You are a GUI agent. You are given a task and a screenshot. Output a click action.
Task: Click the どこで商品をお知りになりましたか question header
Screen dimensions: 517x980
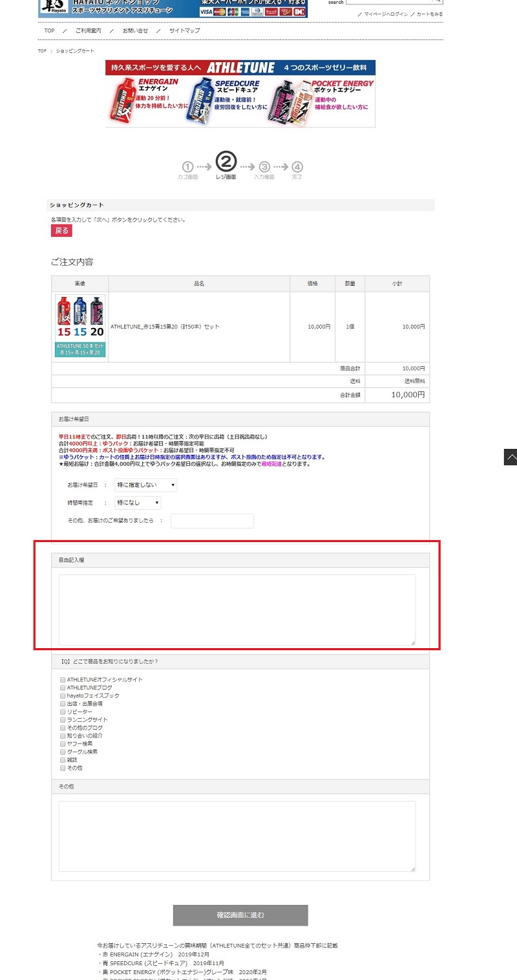coord(240,661)
